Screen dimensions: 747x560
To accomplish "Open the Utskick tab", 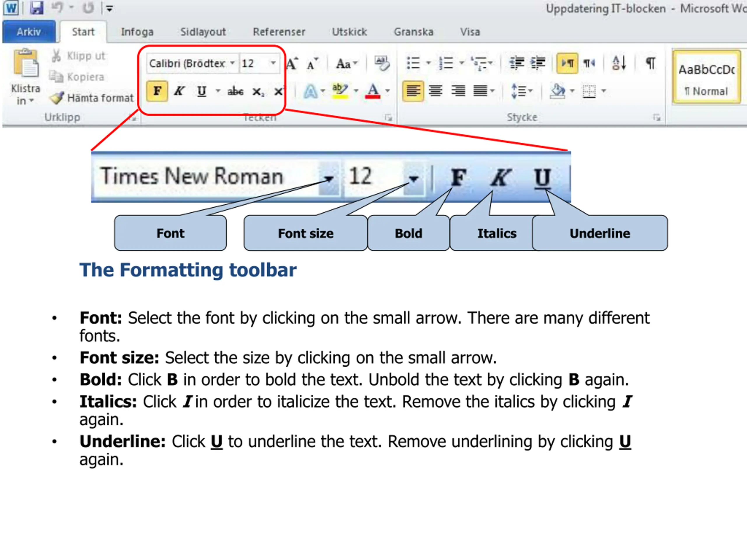I will coord(349,32).
